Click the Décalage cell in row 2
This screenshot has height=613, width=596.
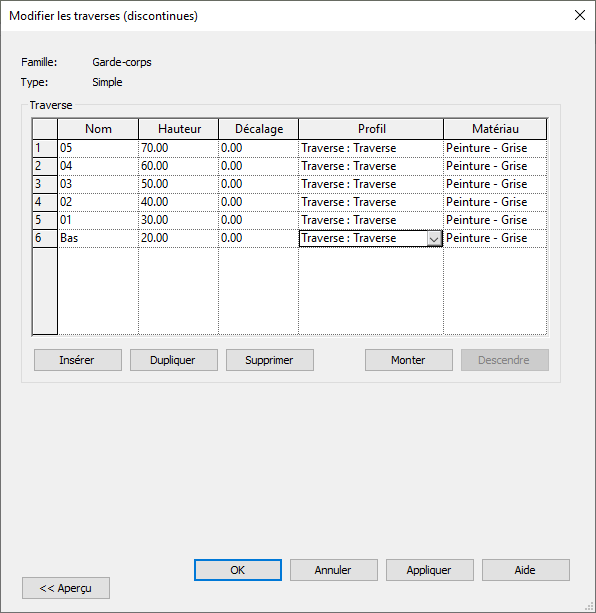[x=258, y=166]
